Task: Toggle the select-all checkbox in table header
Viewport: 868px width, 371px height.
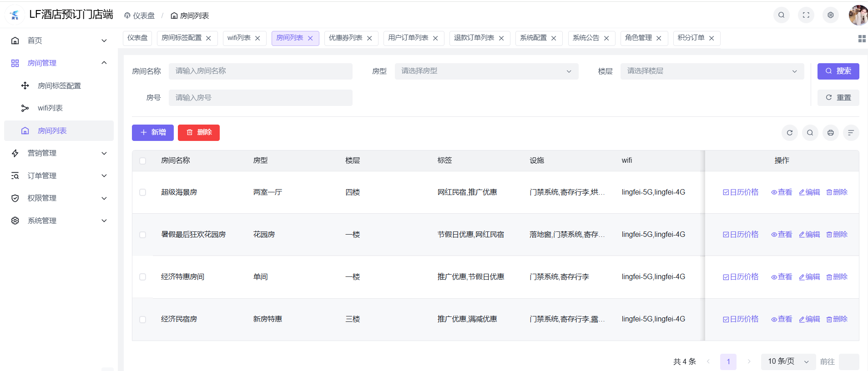Action: pos(143,161)
